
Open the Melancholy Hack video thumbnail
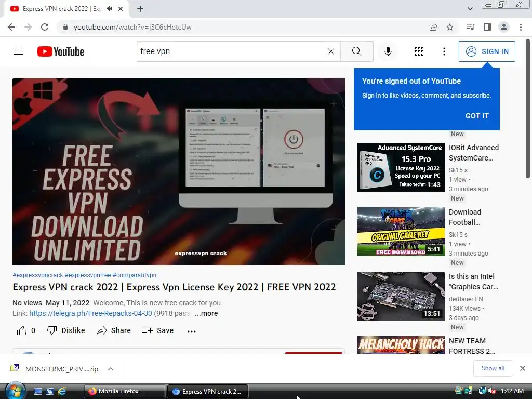(401, 345)
